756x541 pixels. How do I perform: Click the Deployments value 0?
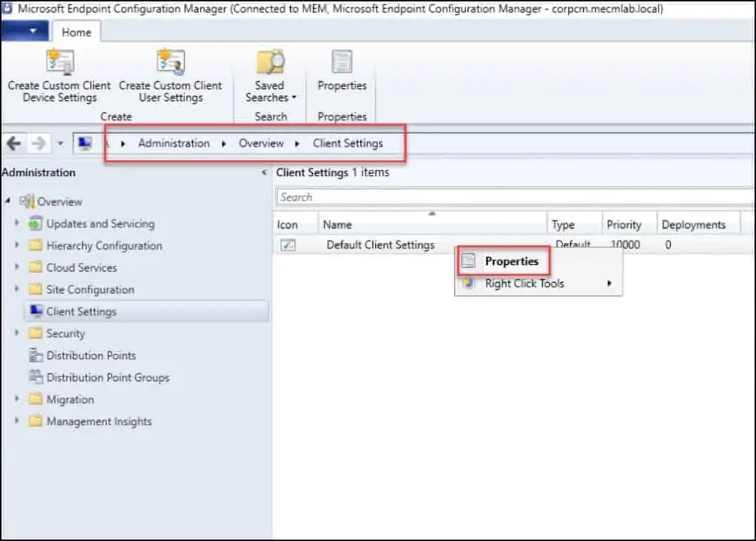[x=668, y=244]
